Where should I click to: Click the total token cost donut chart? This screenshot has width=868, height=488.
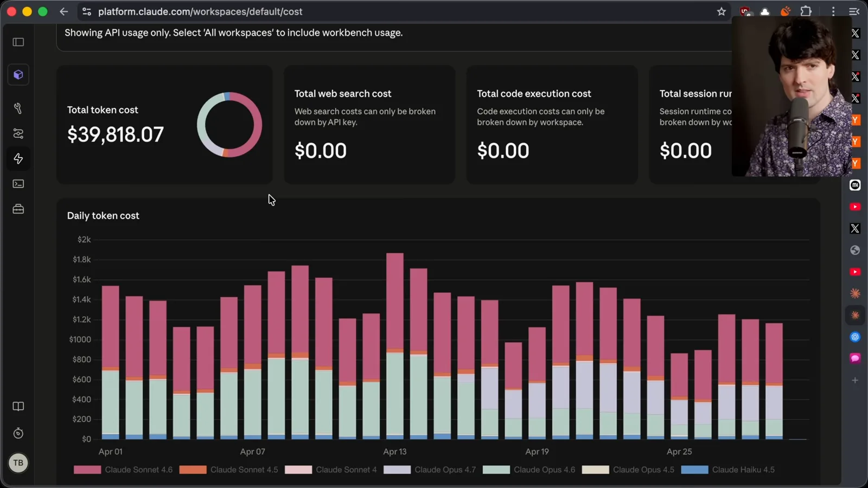point(229,125)
